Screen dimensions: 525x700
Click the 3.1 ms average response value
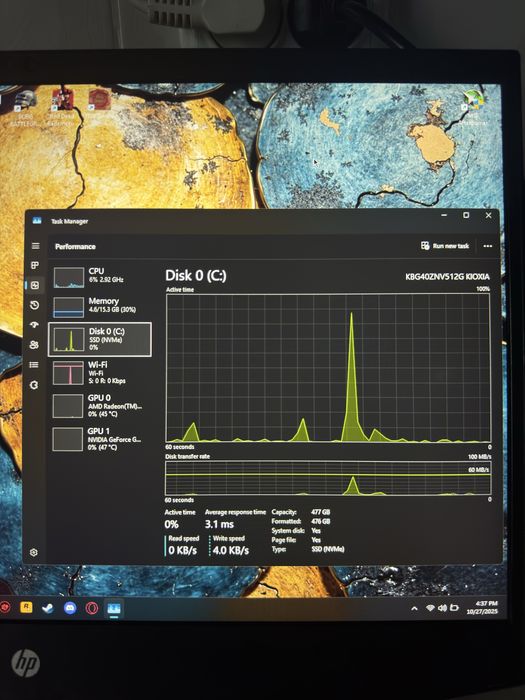tap(219, 524)
